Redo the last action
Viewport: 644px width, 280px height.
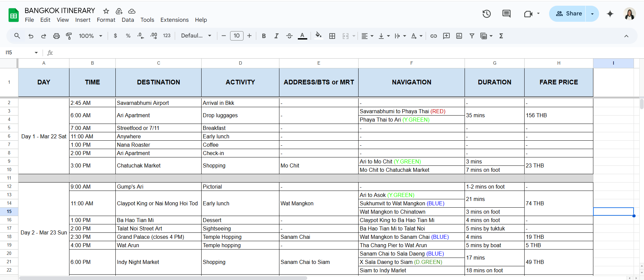coord(44,36)
